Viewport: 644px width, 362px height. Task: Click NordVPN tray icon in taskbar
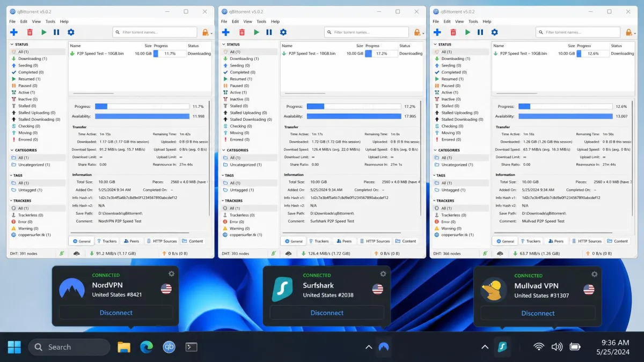pos(383,347)
